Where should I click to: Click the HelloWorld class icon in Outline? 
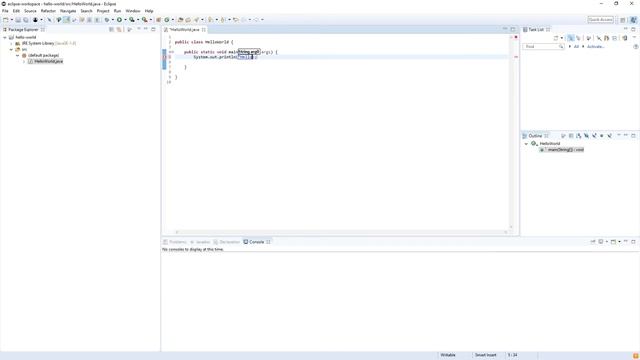pos(534,144)
